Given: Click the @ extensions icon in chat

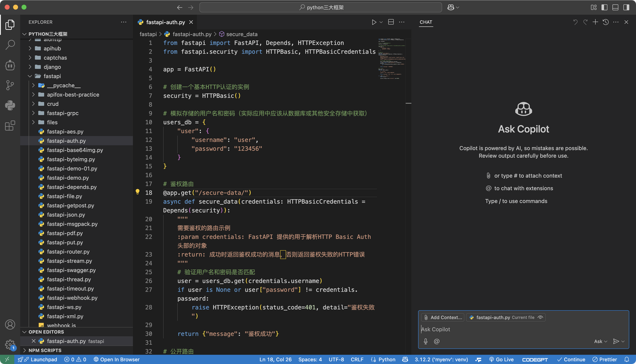Looking at the screenshot, I should pos(437,341).
